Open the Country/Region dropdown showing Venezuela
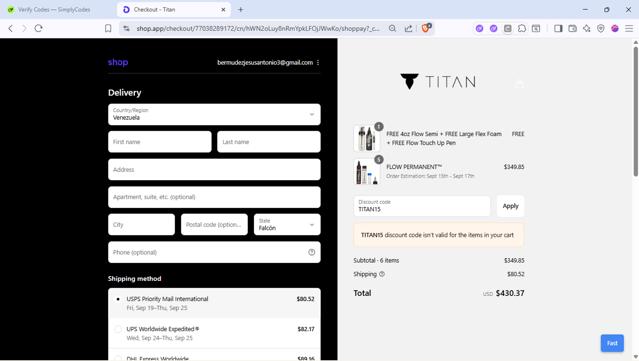 point(214,114)
